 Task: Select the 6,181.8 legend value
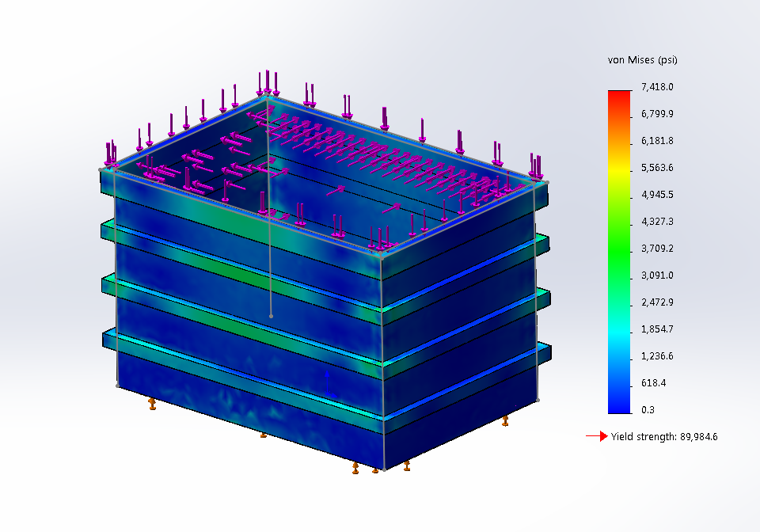657,140
